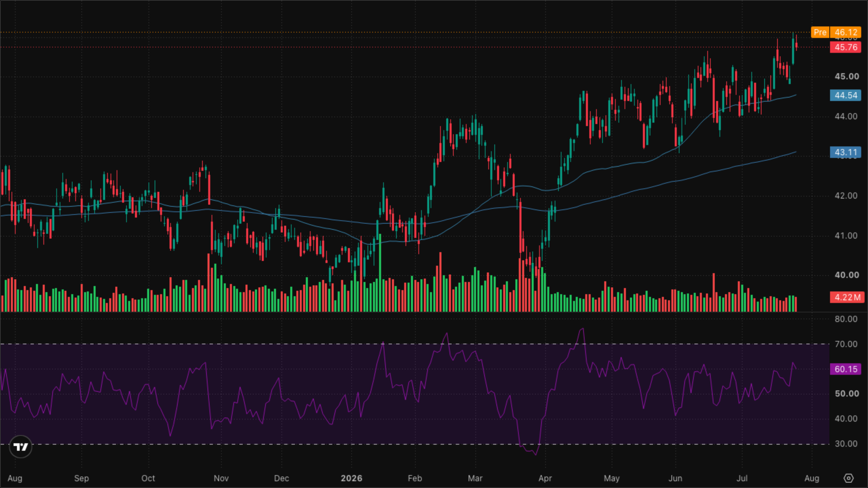Click the Mar label on time axis
Screen dimensions: 868x488
pyautogui.click(x=475, y=479)
